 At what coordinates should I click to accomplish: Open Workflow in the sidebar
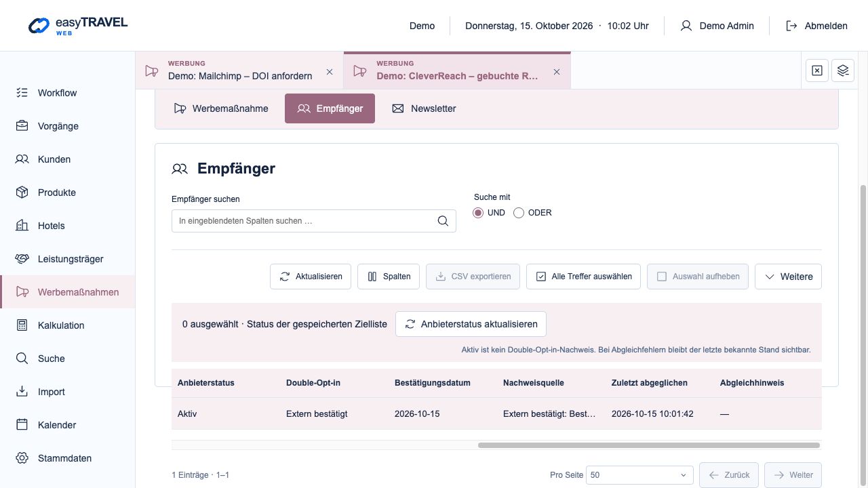68,93
